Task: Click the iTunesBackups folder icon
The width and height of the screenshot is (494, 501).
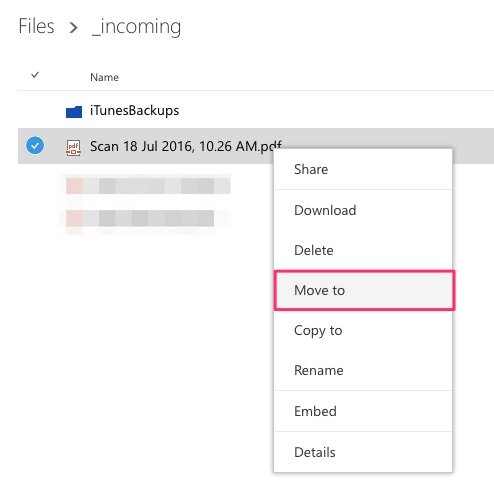Action: tap(74, 112)
